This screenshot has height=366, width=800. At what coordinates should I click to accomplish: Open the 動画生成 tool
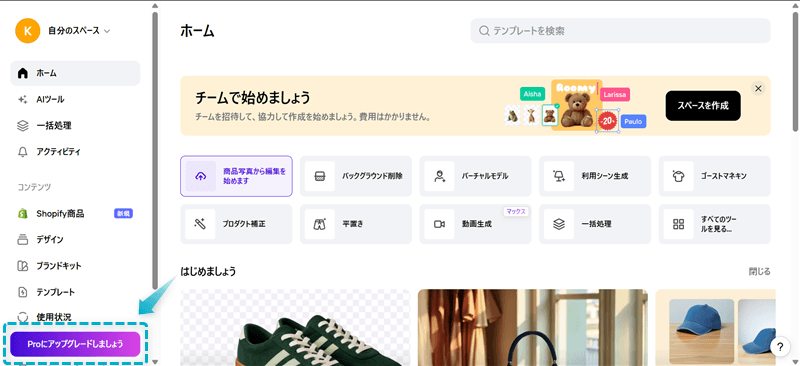[x=476, y=224]
